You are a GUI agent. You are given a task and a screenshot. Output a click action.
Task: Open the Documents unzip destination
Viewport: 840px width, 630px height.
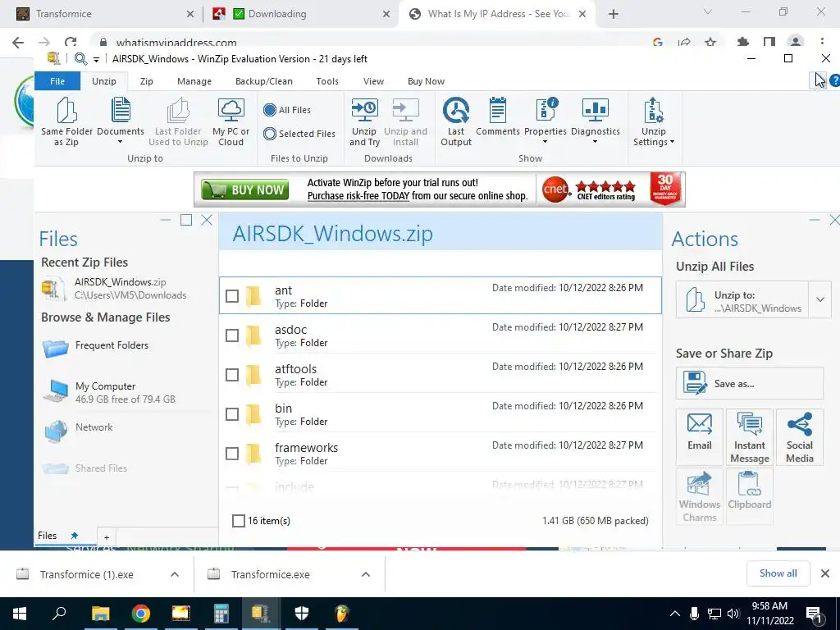click(x=121, y=121)
